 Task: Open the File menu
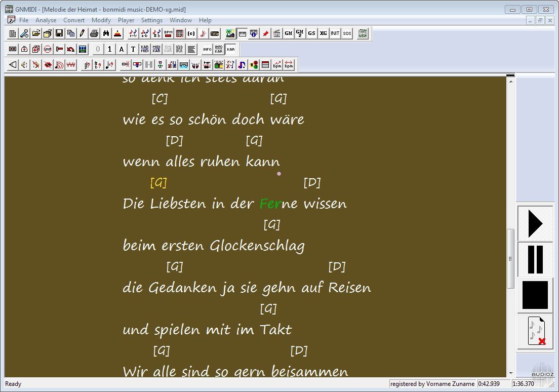click(x=24, y=20)
